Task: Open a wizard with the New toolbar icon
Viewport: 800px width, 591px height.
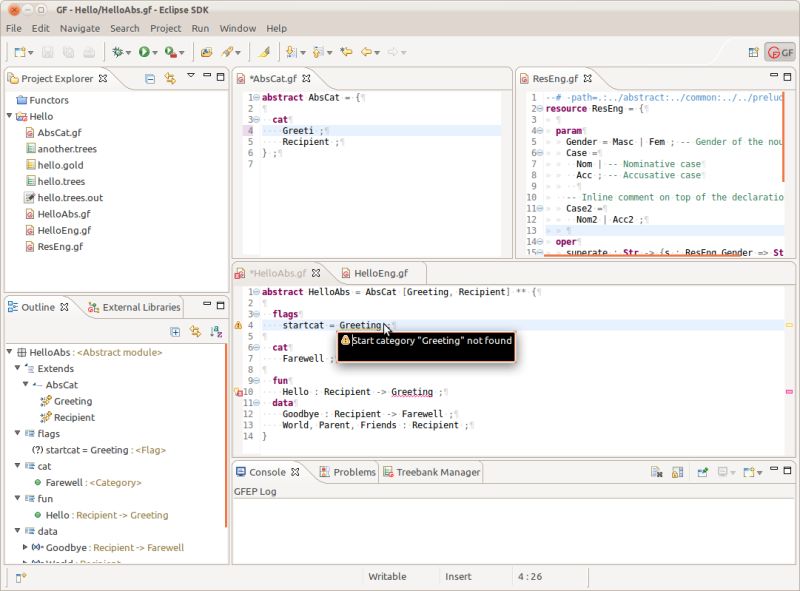Action: (x=20, y=53)
